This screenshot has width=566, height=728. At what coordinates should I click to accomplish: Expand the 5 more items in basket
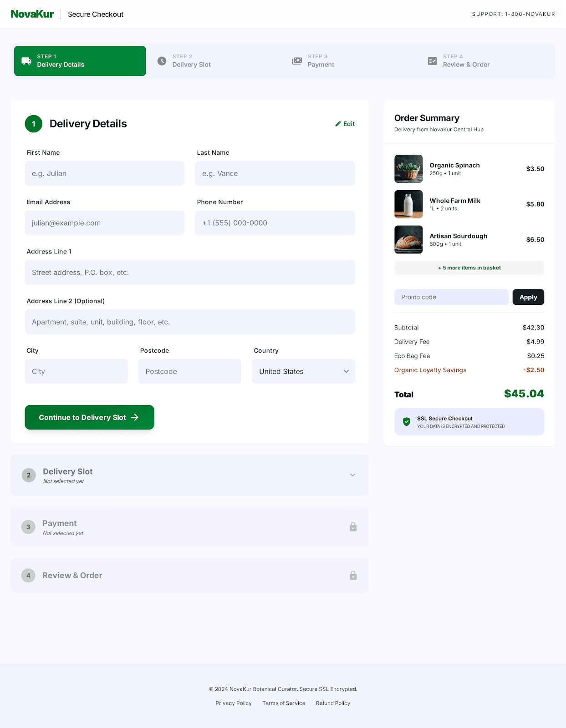tap(469, 268)
